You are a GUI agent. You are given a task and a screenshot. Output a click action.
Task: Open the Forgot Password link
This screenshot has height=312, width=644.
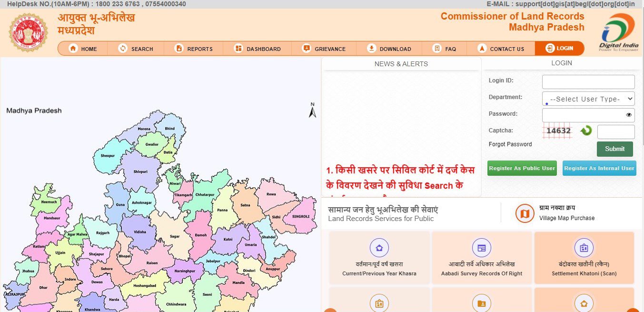pyautogui.click(x=510, y=144)
